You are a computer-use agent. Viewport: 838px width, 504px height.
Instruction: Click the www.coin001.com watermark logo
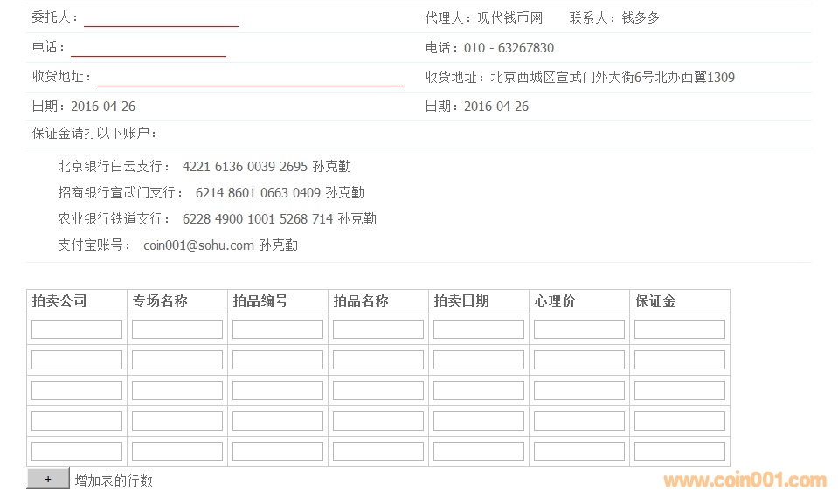coord(745,480)
